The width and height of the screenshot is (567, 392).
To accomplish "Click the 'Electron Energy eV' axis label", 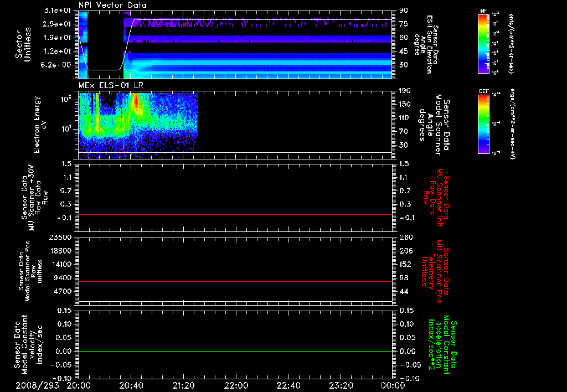I will point(40,125).
